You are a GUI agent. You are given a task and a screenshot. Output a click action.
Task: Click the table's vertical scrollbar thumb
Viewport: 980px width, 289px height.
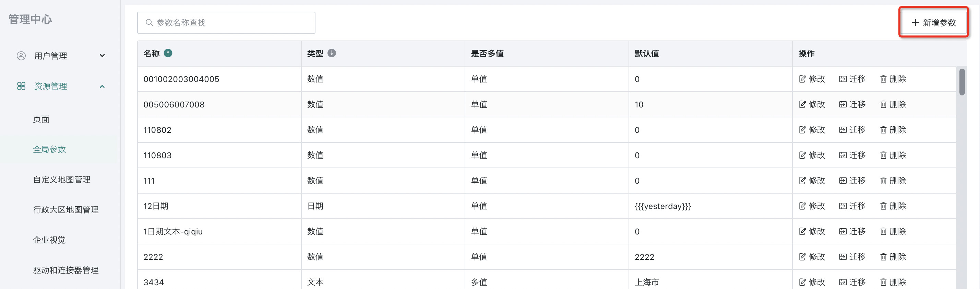pyautogui.click(x=962, y=81)
